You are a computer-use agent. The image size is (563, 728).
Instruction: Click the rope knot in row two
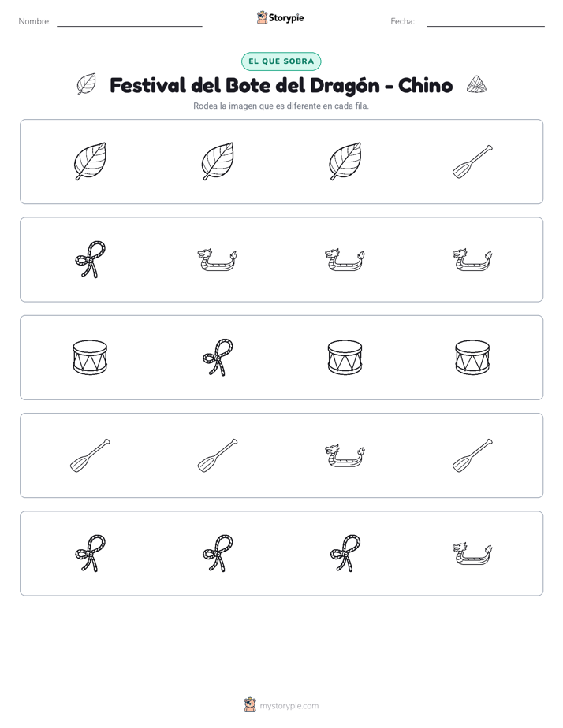(90, 259)
